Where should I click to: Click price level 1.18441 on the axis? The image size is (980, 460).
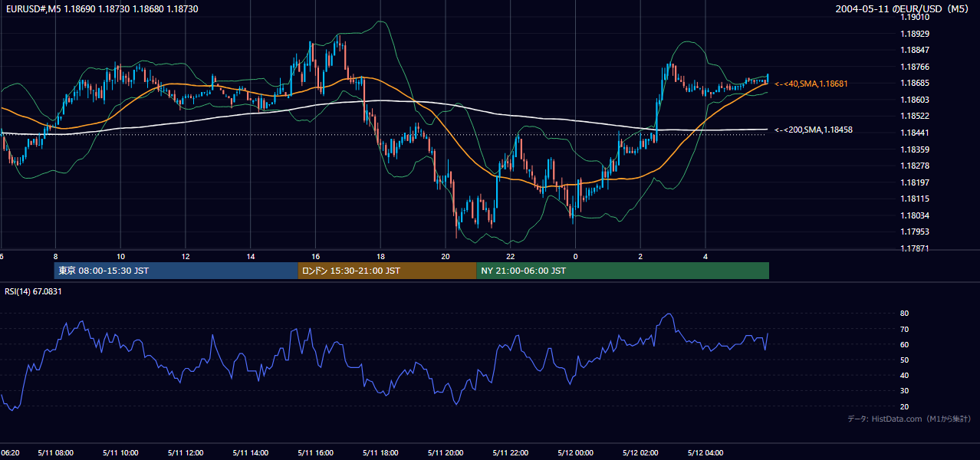click(916, 133)
